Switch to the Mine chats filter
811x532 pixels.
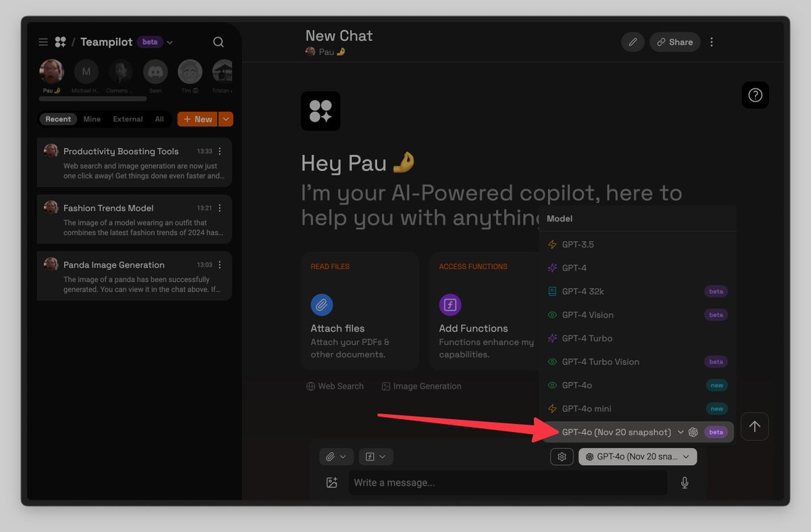(92, 119)
